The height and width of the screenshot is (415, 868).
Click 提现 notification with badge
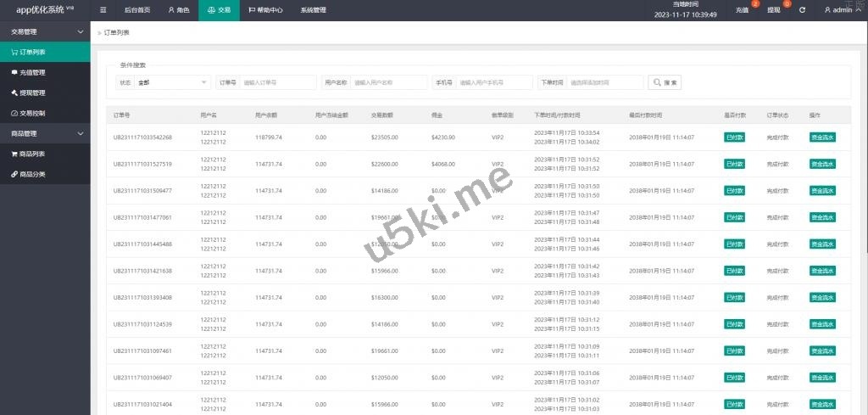[x=774, y=10]
